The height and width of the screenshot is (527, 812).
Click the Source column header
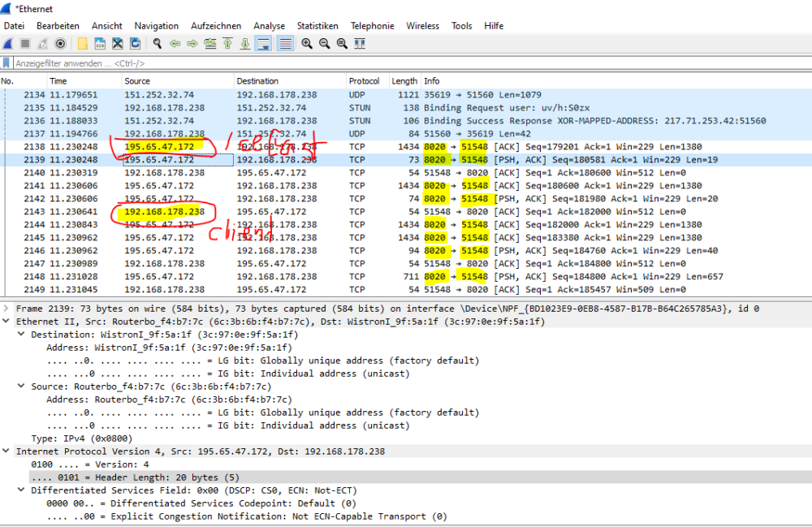pos(137,81)
